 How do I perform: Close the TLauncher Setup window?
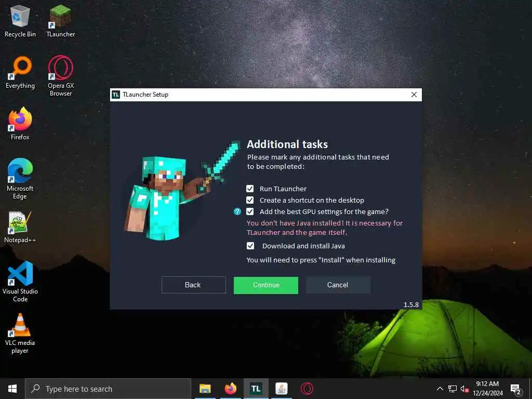[x=414, y=95]
